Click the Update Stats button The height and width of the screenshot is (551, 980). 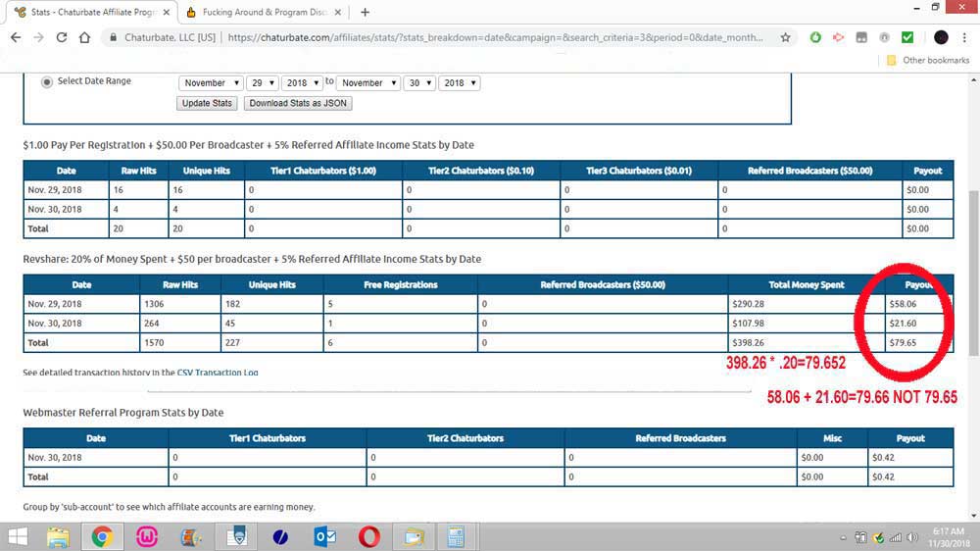(x=207, y=103)
